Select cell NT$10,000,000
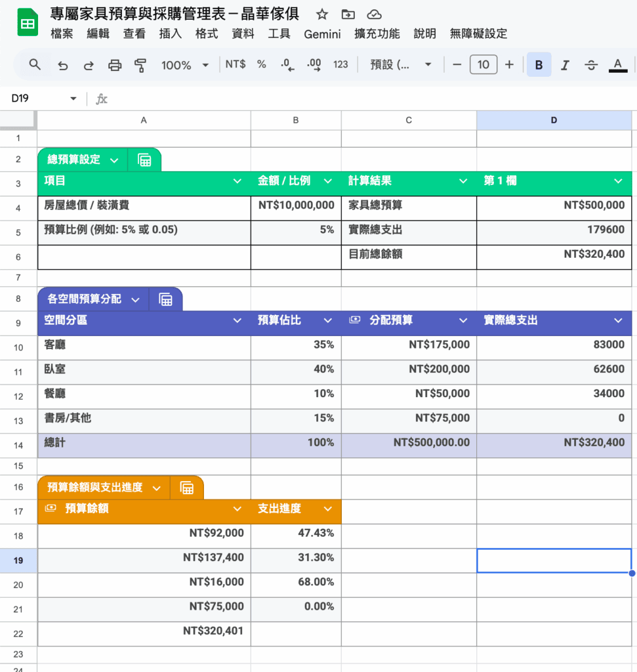This screenshot has width=637, height=672. coord(296,208)
